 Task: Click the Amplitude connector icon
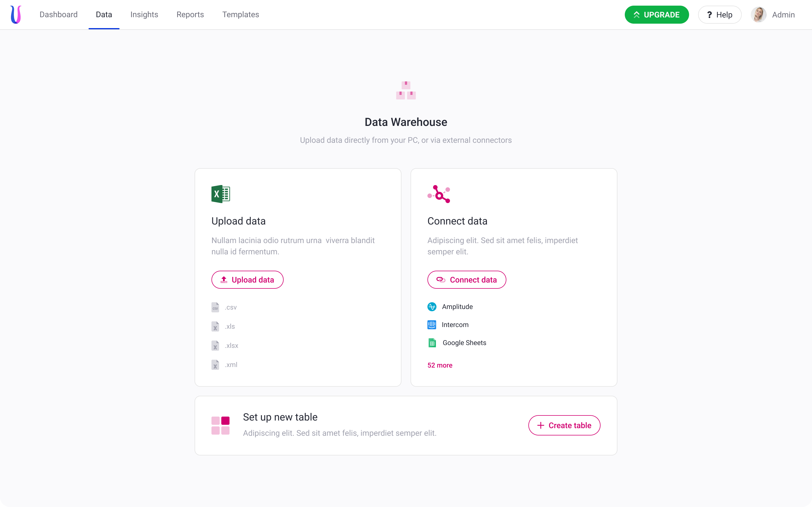[x=432, y=306]
